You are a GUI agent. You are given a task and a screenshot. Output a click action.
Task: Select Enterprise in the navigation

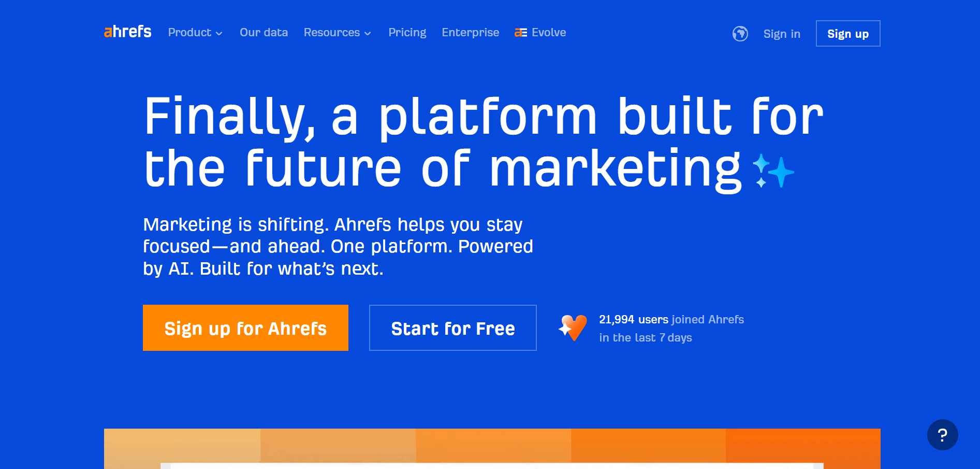[x=470, y=32]
